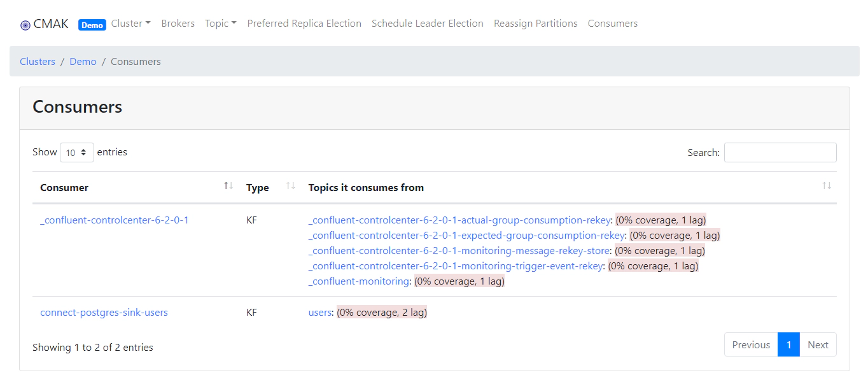Viewport: 868px width, 382px height.
Task: Click lag text beside _confluent-monitoring
Action: point(459,281)
